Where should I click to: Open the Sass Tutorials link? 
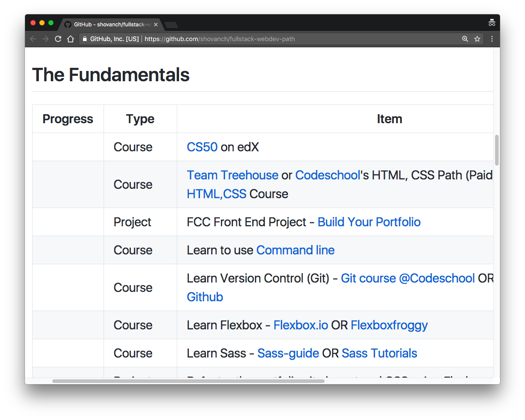[379, 353]
